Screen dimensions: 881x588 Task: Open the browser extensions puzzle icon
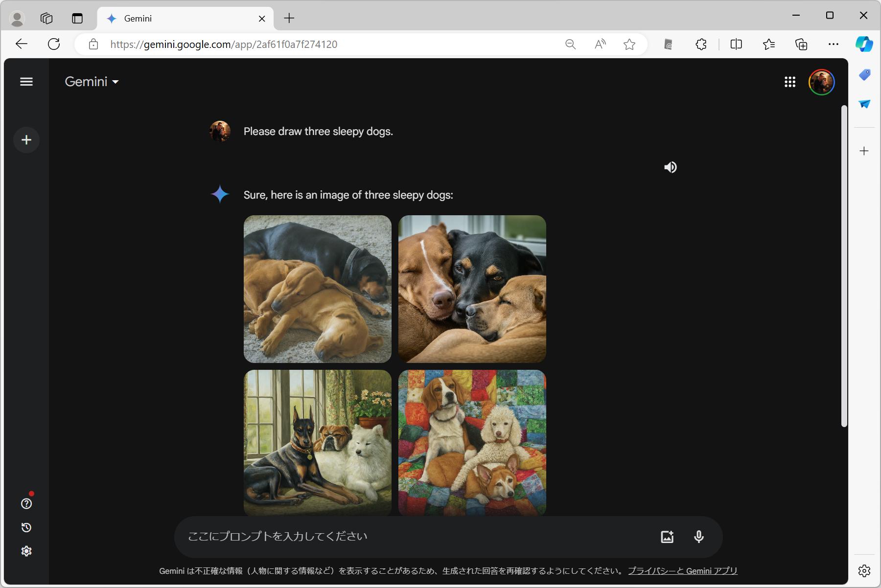701,45
